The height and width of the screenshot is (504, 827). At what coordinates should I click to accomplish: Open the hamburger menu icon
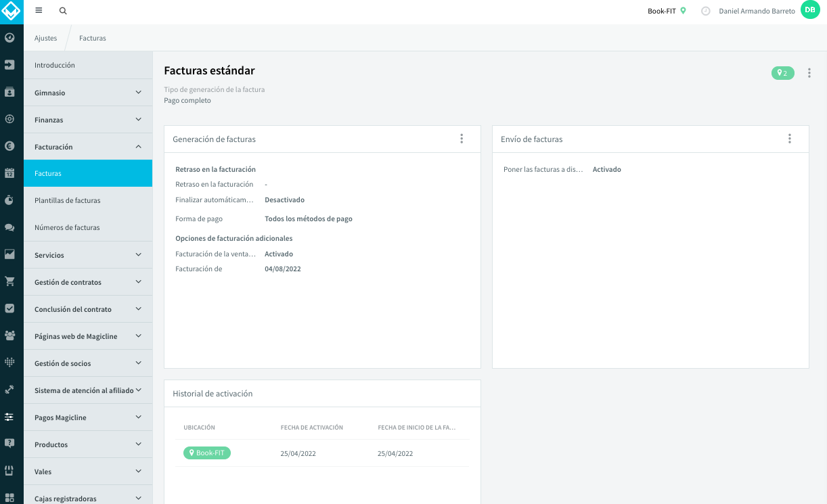click(x=39, y=11)
